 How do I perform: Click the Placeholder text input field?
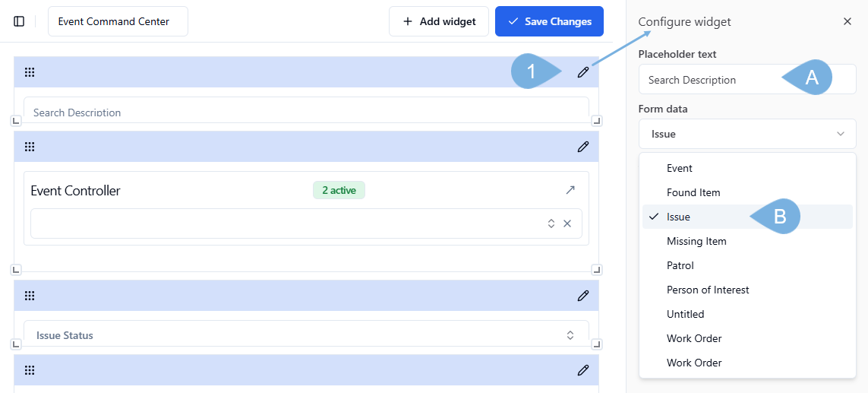tap(747, 79)
